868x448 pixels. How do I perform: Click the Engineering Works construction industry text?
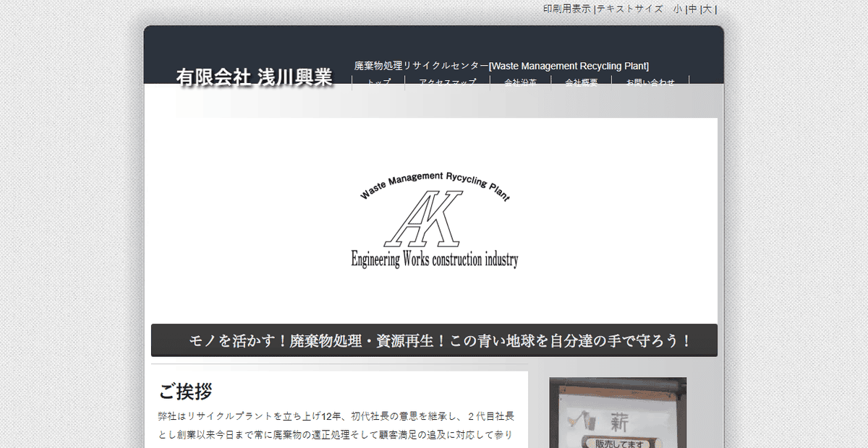(x=435, y=257)
